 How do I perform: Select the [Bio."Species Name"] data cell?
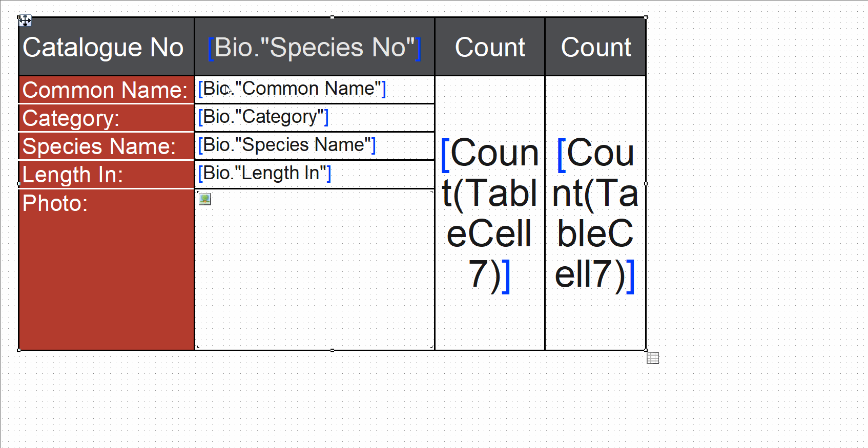[314, 146]
